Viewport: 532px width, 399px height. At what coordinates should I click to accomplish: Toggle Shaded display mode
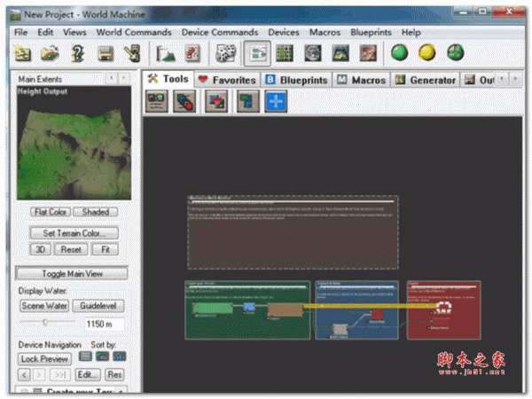95,213
